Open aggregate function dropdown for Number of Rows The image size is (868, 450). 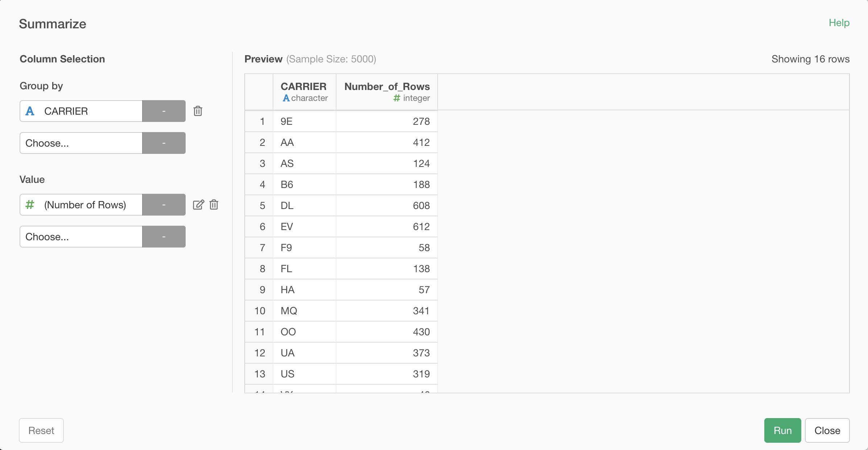pos(164,205)
